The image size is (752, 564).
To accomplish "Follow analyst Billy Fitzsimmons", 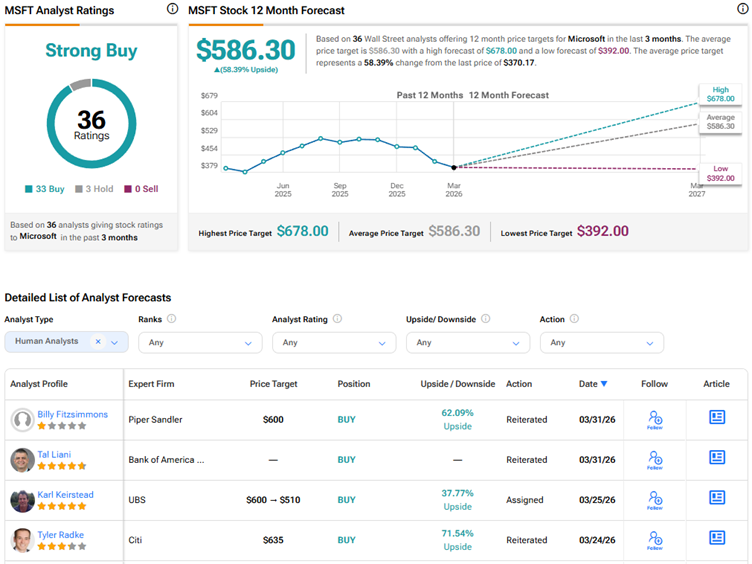I will 654,419.
